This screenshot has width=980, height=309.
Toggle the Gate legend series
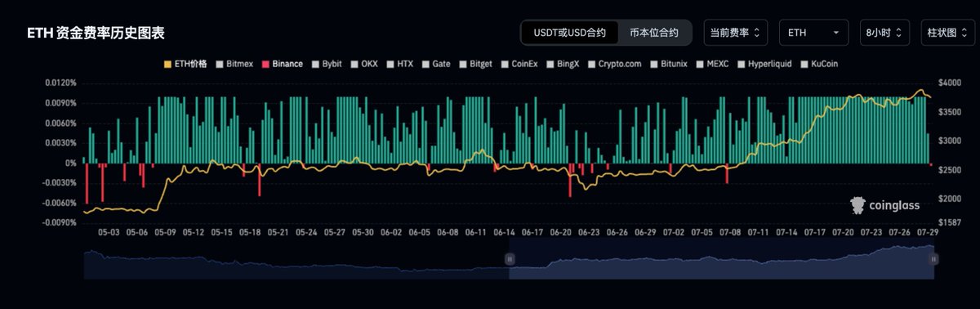click(x=437, y=64)
